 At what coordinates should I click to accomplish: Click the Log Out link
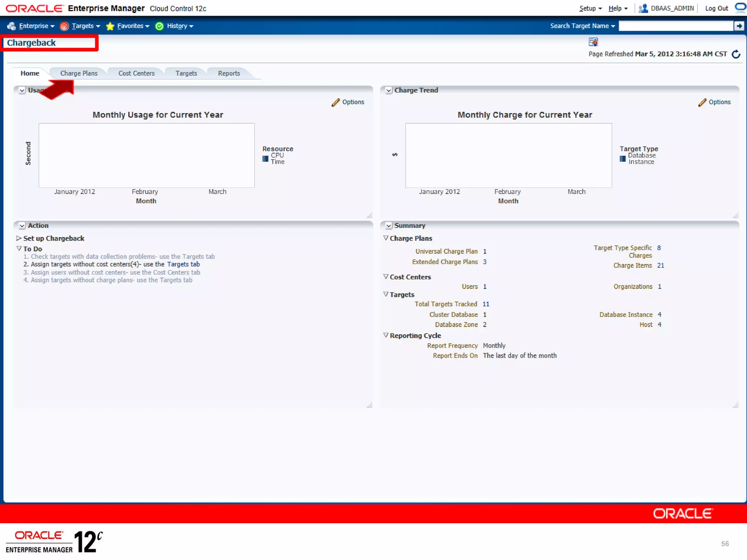click(716, 8)
